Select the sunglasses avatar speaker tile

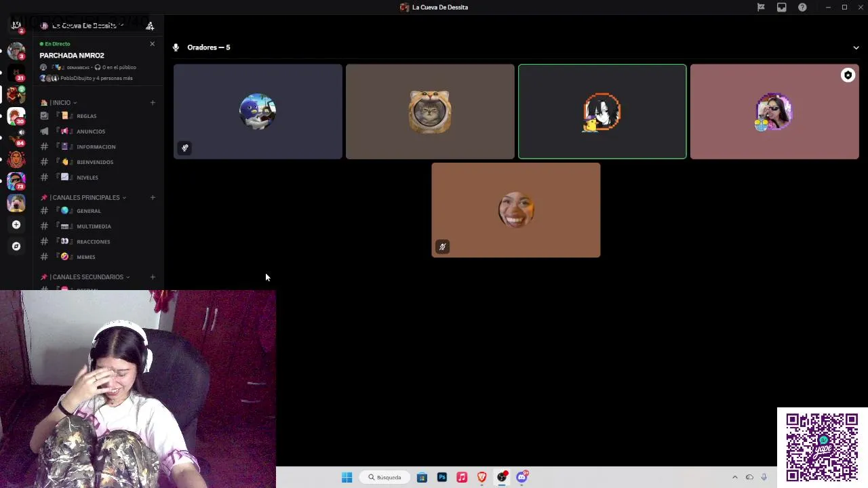(x=774, y=112)
